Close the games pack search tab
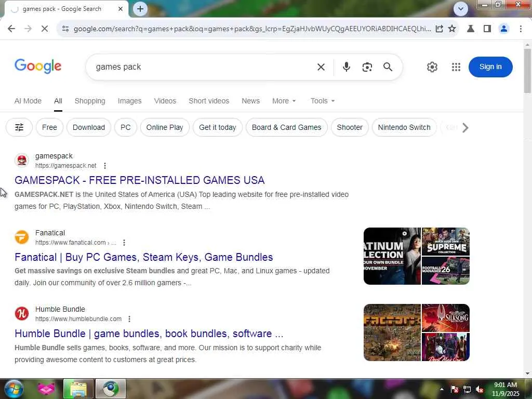The image size is (532, 399). pos(120,9)
